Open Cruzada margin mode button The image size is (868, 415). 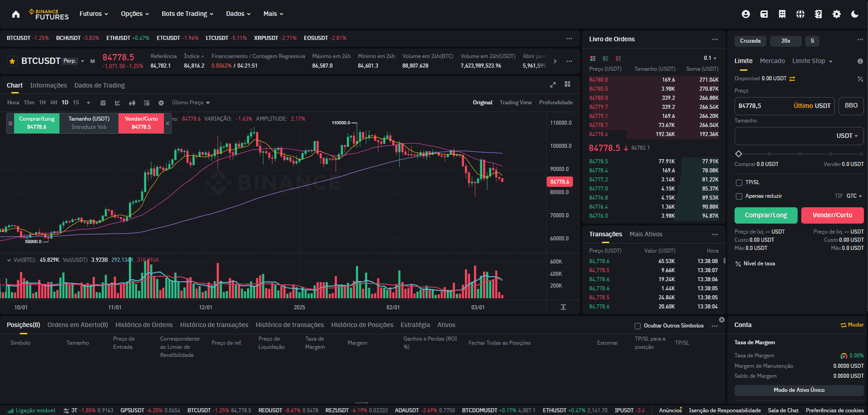click(750, 41)
